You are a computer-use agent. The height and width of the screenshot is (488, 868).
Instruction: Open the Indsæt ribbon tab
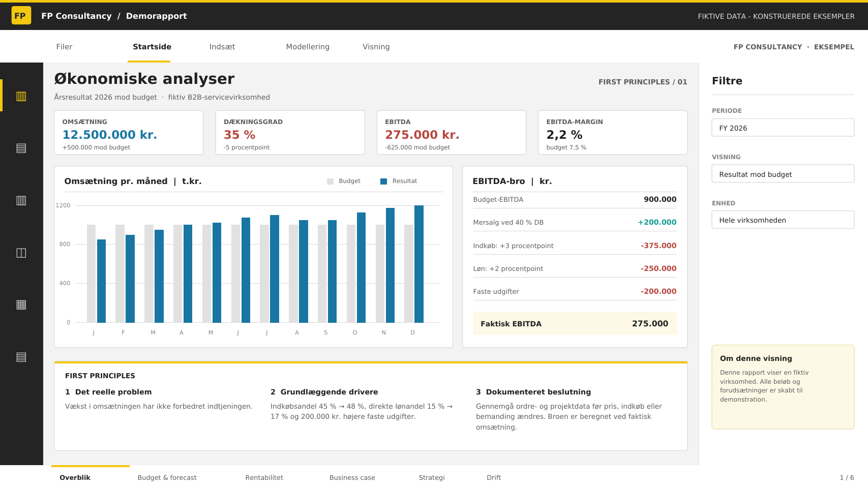pos(222,47)
